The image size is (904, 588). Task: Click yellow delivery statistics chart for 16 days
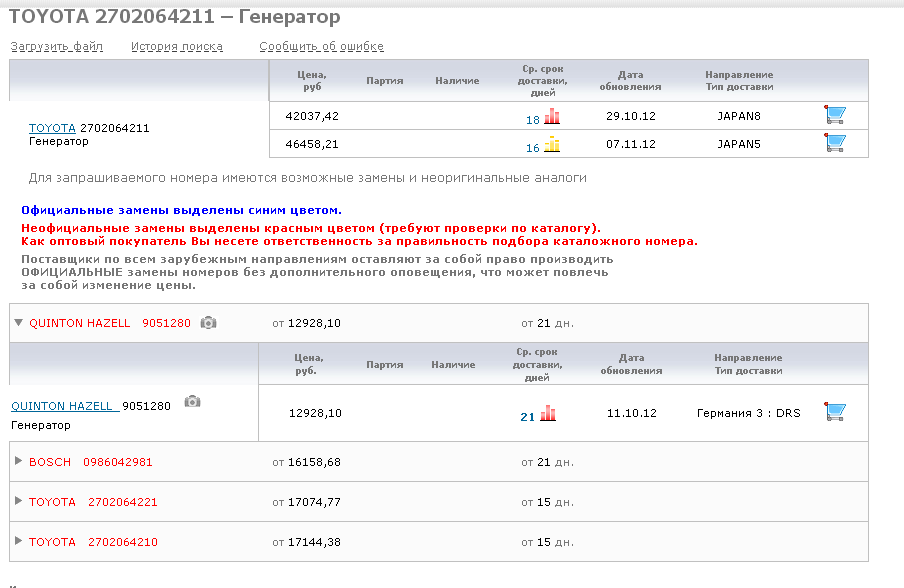552,145
